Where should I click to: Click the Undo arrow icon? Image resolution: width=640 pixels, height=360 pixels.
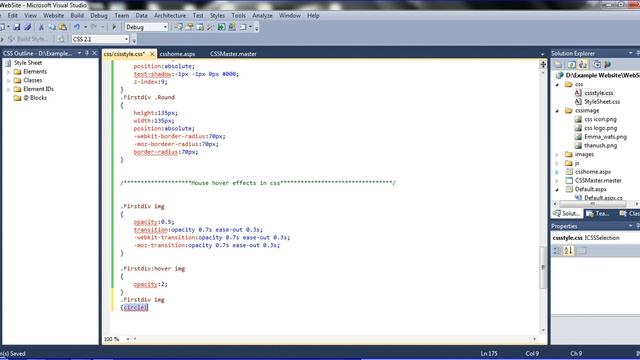pos(76,27)
